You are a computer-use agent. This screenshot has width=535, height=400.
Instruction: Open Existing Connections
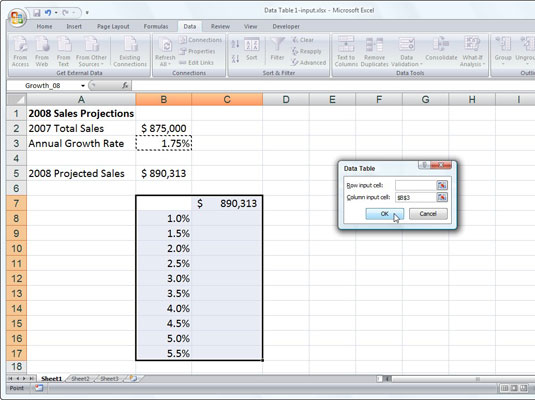pos(130,52)
